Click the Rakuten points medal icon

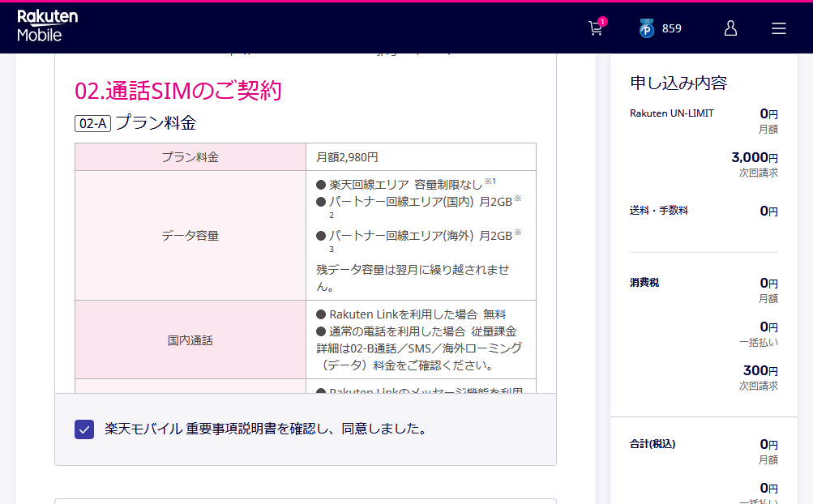(646, 28)
